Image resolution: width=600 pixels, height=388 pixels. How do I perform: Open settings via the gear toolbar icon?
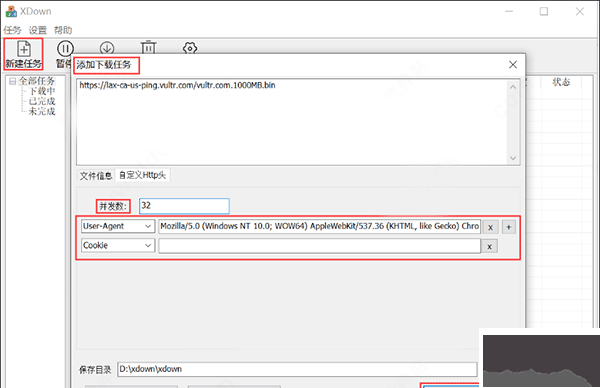(x=190, y=47)
